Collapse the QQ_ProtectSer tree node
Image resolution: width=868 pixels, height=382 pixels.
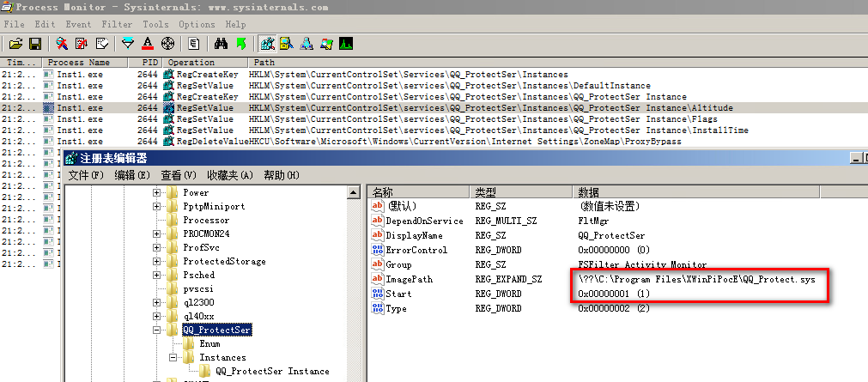(156, 330)
